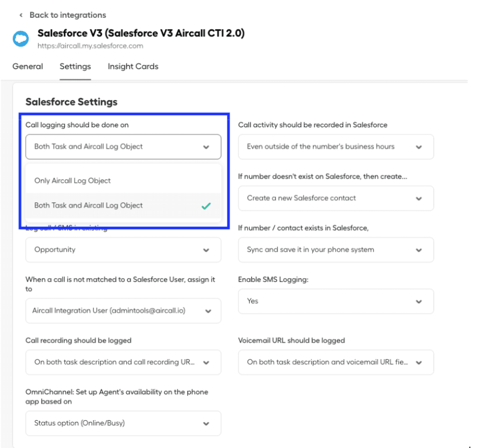Image resolution: width=477 pixels, height=448 pixels.
Task: Select 'Only Aircall Log Object' option
Action: (x=73, y=180)
